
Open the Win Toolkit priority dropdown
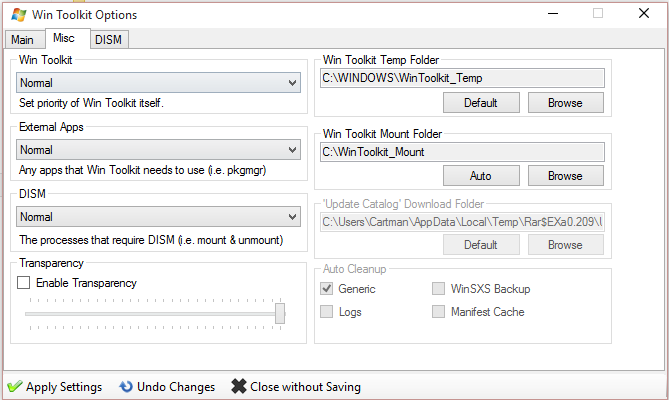[x=158, y=83]
